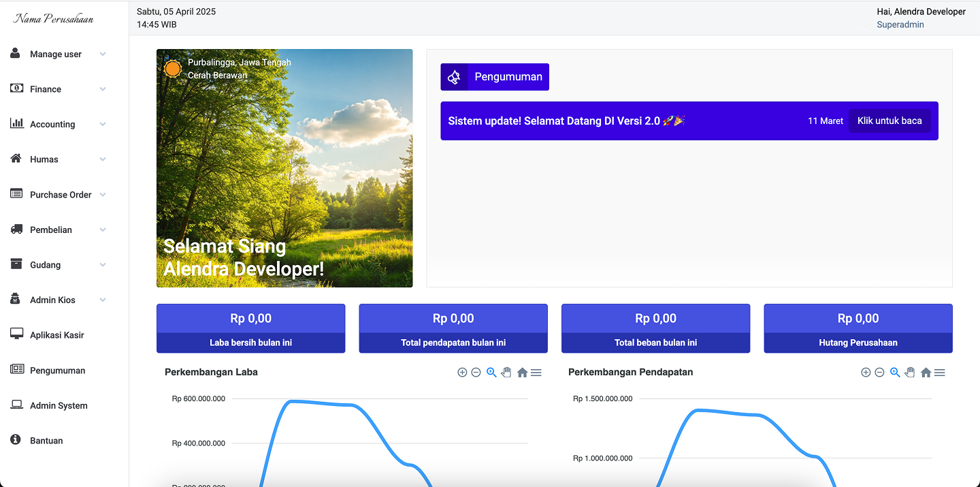Screen dimensions: 980x487
Task: Click the Manage user person icon
Action: 16,53
